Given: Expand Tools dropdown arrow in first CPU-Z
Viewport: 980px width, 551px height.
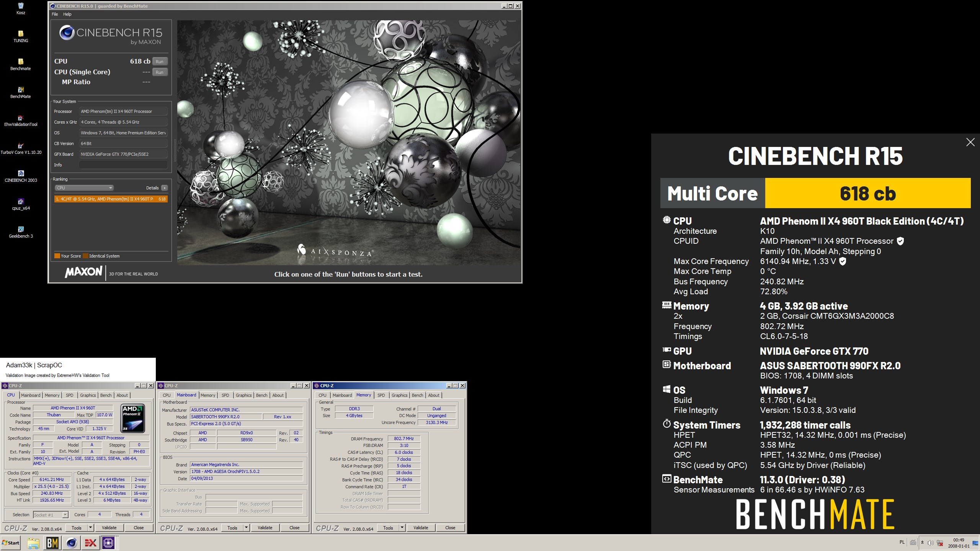Looking at the screenshot, I should click(x=91, y=528).
